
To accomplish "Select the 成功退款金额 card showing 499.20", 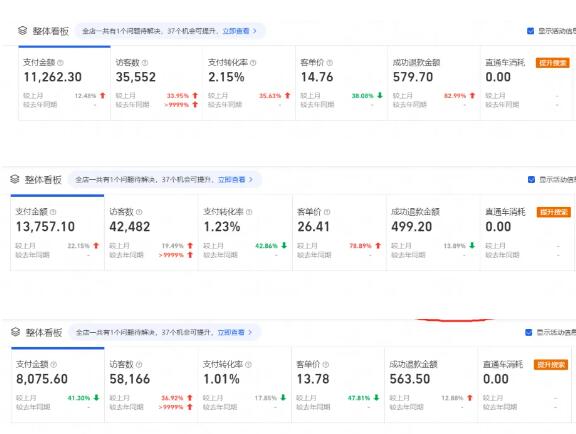I will (433, 233).
